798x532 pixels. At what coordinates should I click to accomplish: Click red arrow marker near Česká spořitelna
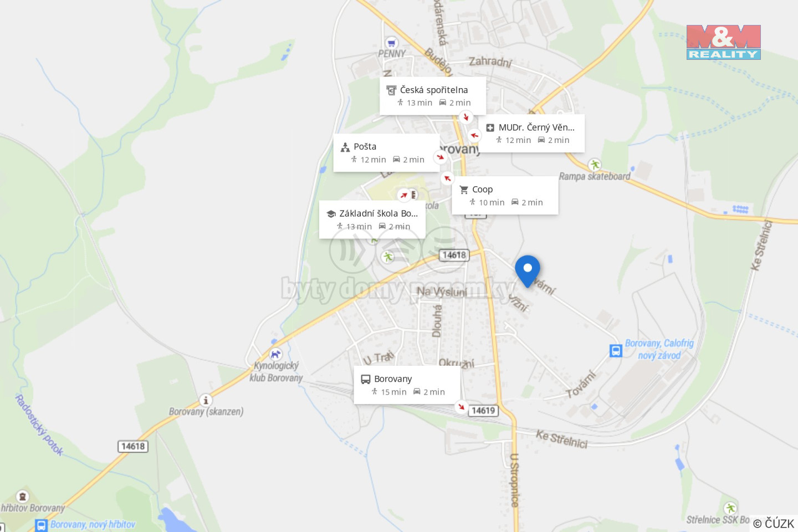(466, 117)
